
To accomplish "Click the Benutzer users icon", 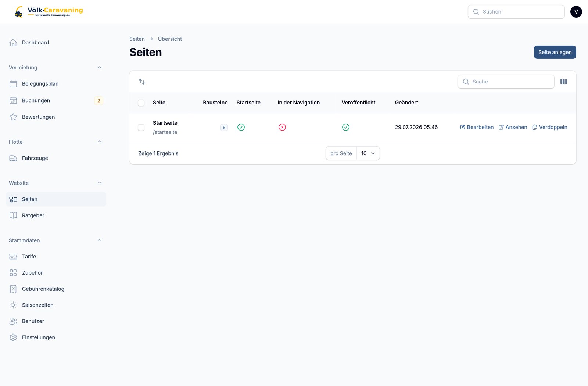I will point(13,321).
